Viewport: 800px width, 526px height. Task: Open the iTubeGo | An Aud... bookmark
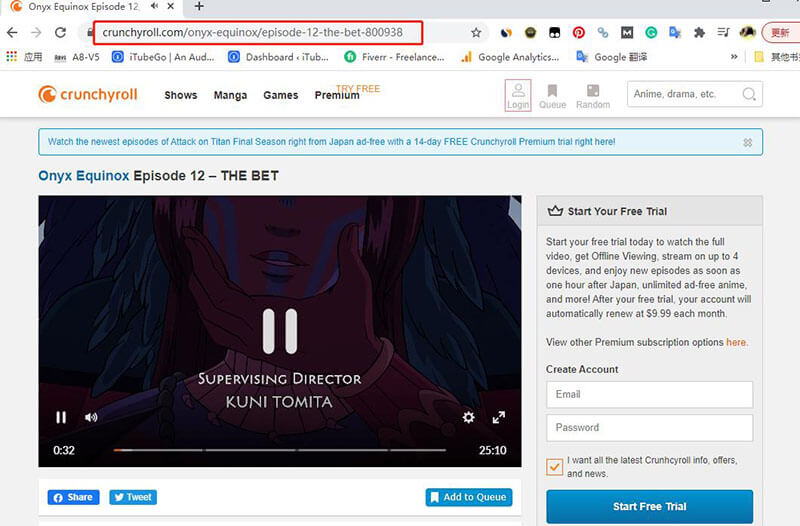pos(163,57)
